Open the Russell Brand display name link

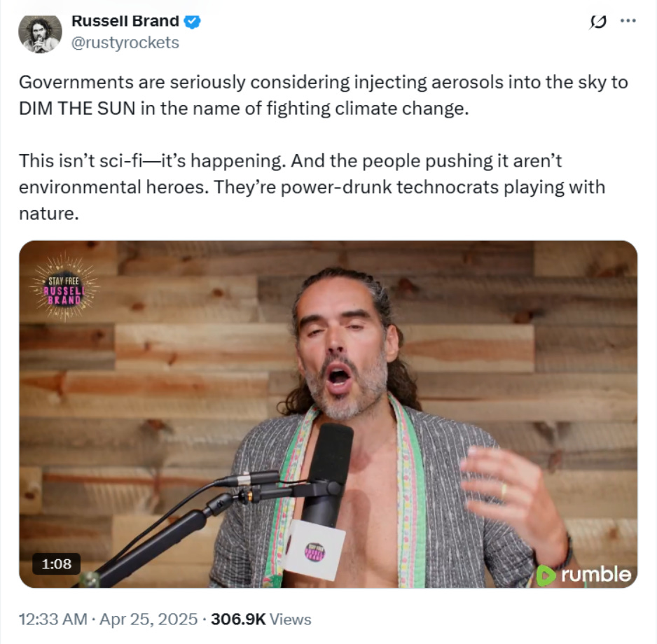[x=125, y=21]
